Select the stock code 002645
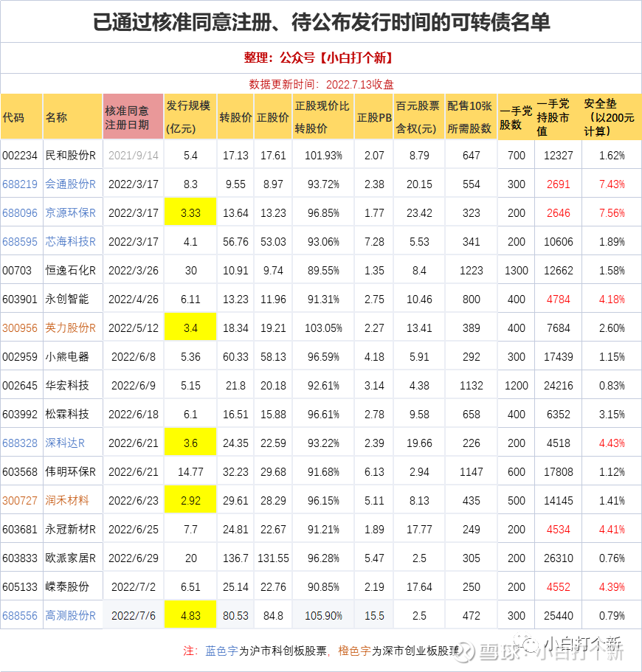This screenshot has width=642, height=672. click(x=20, y=385)
